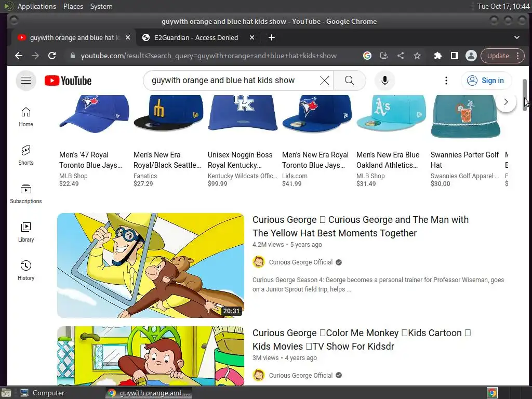
Task: Open the Swannies Porter Golf Hat listing
Action: pyautogui.click(x=464, y=160)
